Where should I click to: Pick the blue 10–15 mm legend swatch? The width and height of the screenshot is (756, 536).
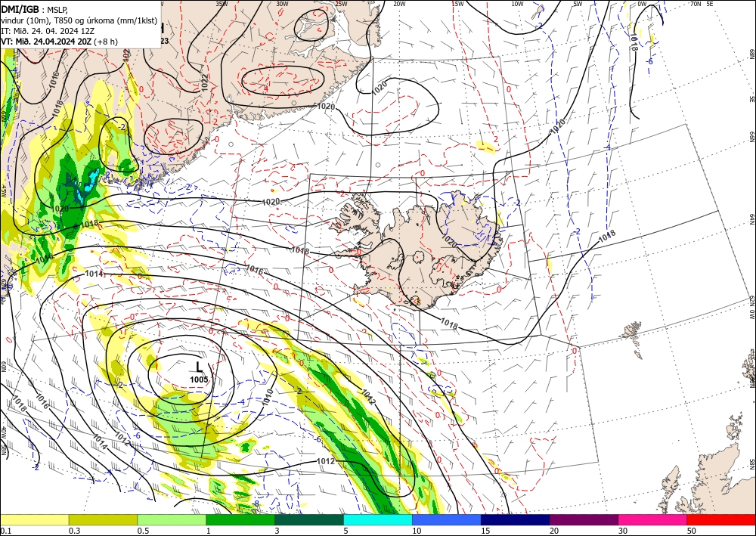447,519
